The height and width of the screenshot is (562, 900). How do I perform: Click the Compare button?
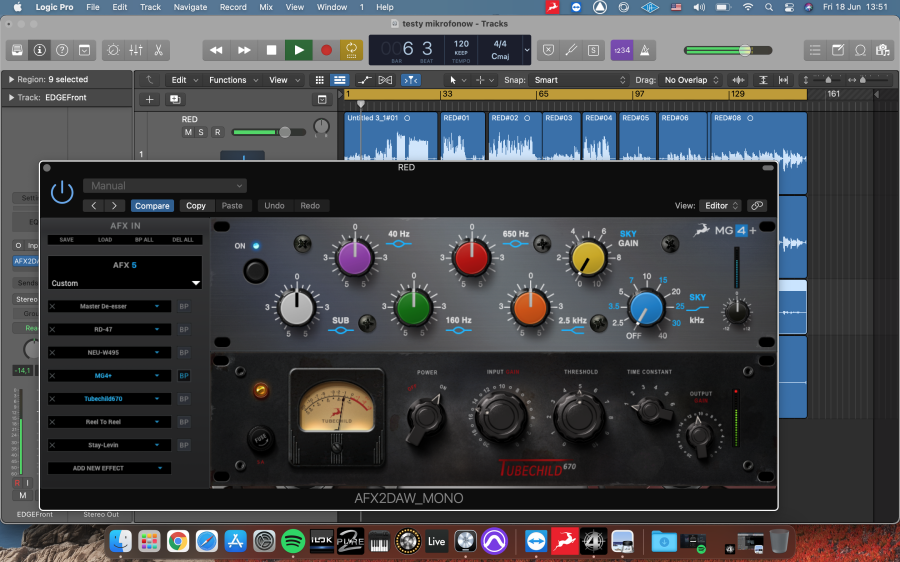pyautogui.click(x=152, y=206)
